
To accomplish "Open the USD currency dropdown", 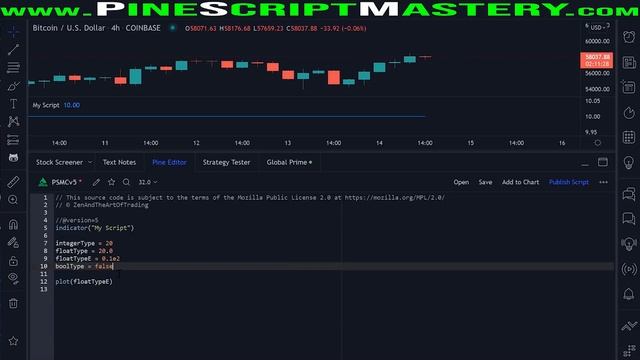I will (598, 27).
